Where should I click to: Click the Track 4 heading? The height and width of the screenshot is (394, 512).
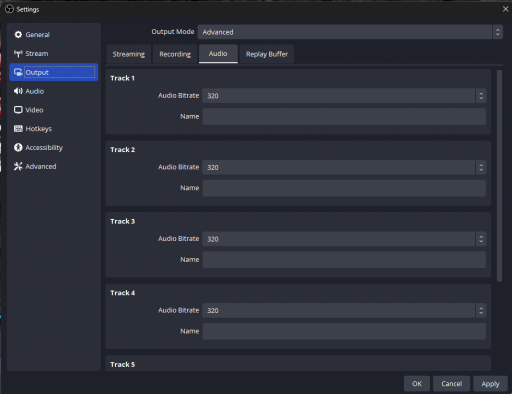123,293
